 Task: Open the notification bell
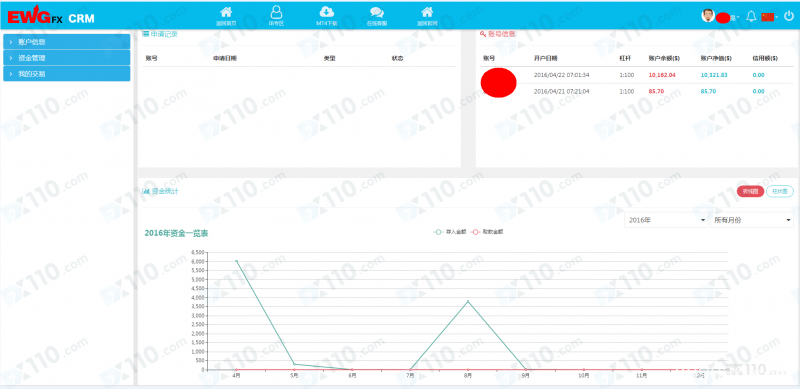751,16
